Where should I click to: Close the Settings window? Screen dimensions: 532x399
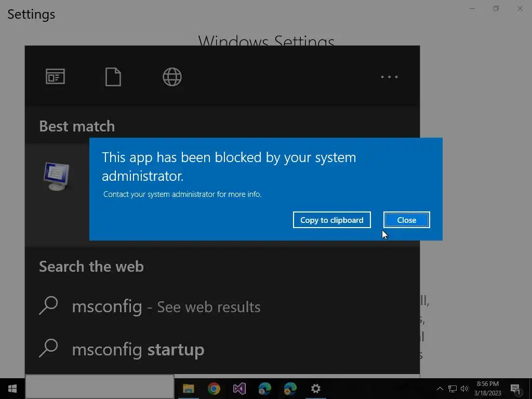tap(520, 8)
